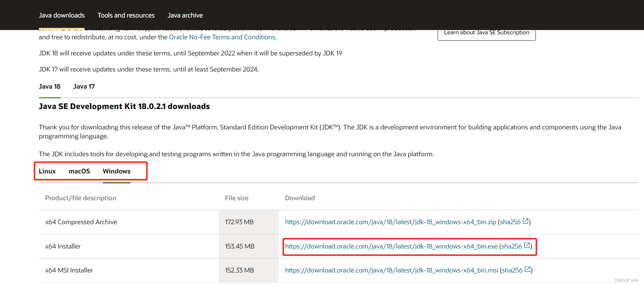Image resolution: width=644 pixels, height=285 pixels.
Task: Click external-link icon in exe installer row
Action: click(x=527, y=246)
